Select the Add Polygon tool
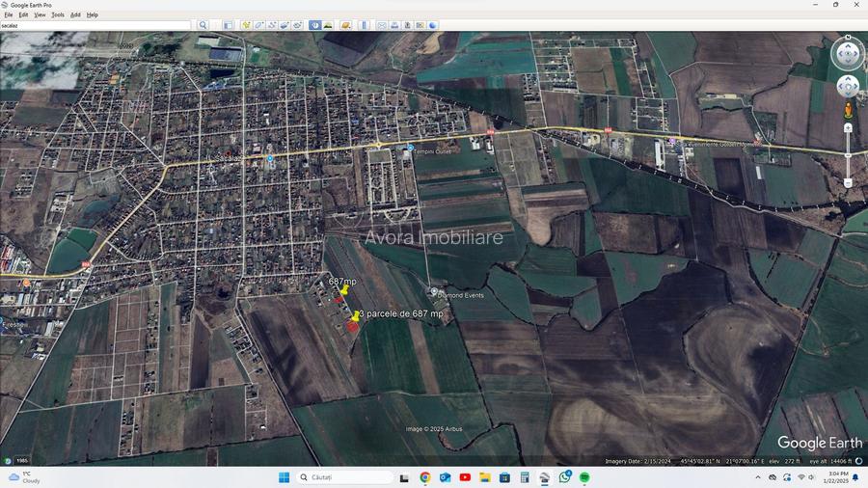Viewport: 868px width, 488px height. 259,25
